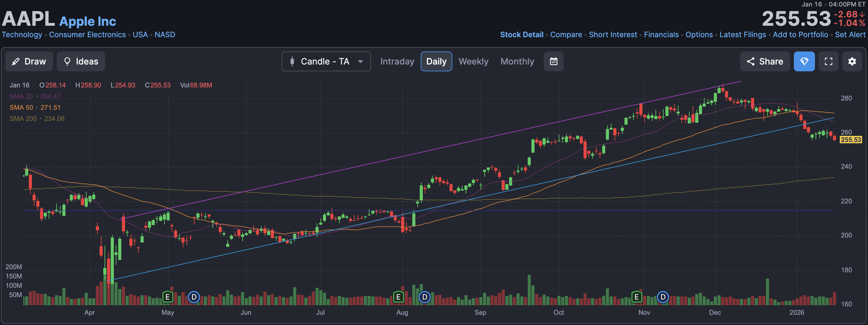Open chart settings gear

852,61
